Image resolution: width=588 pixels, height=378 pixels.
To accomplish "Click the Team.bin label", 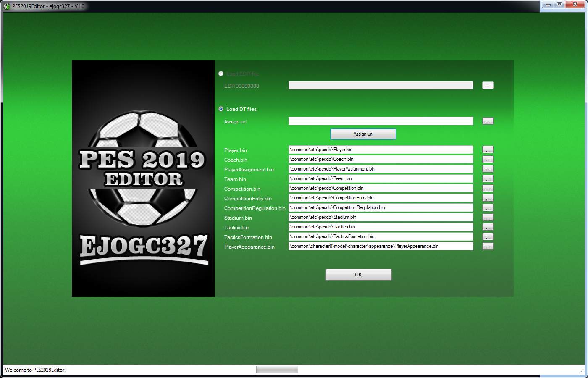I will click(x=235, y=179).
